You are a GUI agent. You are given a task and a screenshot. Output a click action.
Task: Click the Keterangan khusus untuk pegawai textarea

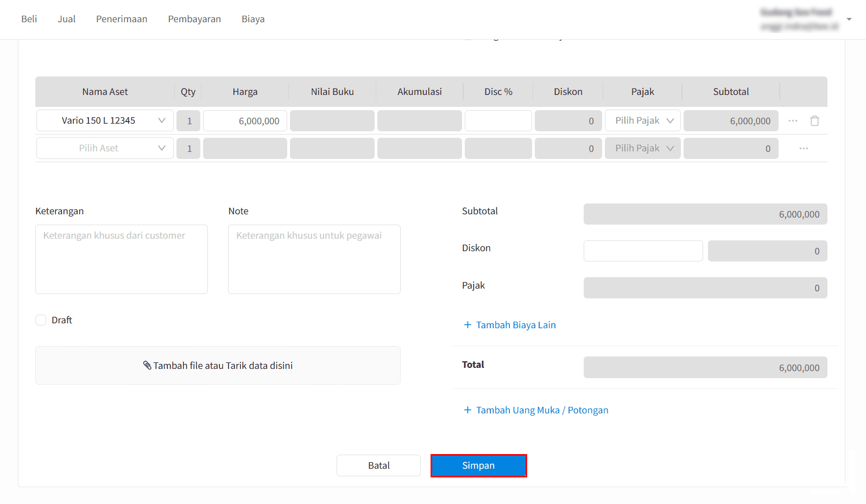pyautogui.click(x=314, y=259)
